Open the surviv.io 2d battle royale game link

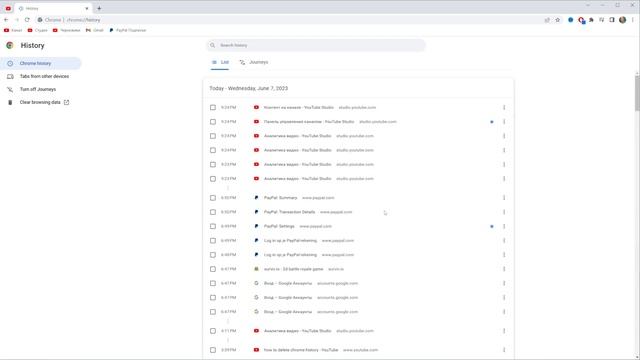coord(293,269)
